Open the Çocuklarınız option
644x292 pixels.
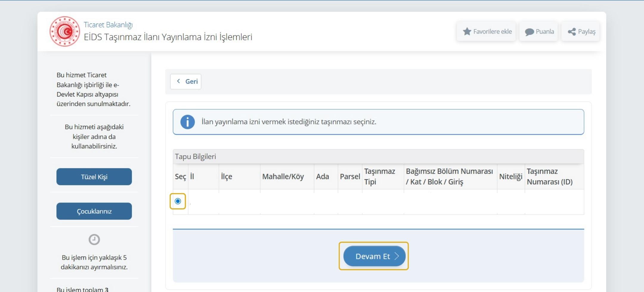(94, 211)
